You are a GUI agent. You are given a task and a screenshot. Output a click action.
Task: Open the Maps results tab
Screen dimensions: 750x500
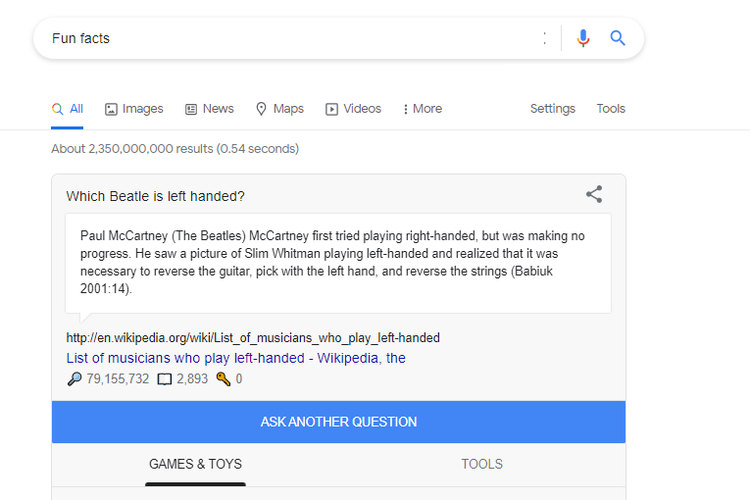pos(279,109)
